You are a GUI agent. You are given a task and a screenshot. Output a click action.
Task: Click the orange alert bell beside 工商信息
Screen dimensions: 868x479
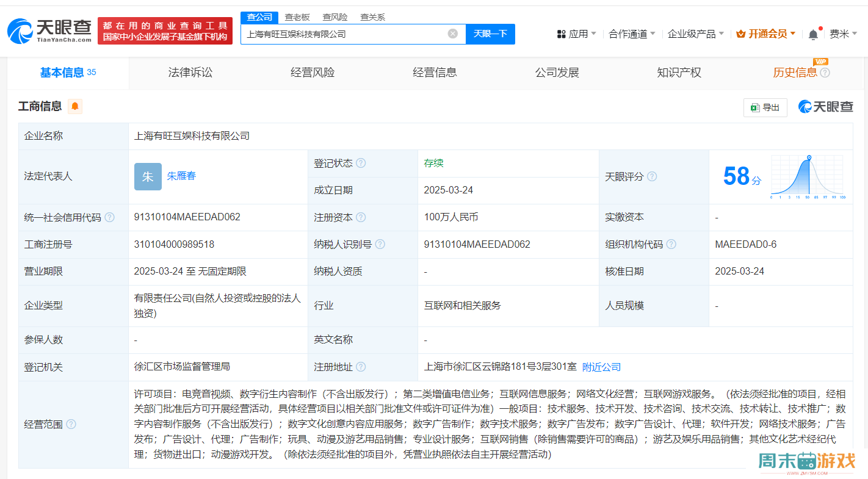coord(75,106)
